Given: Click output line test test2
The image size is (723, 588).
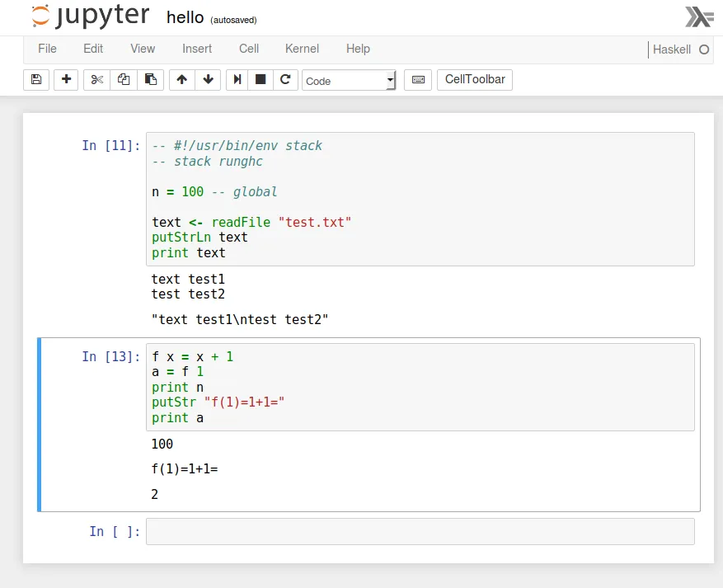Looking at the screenshot, I should (188, 294).
